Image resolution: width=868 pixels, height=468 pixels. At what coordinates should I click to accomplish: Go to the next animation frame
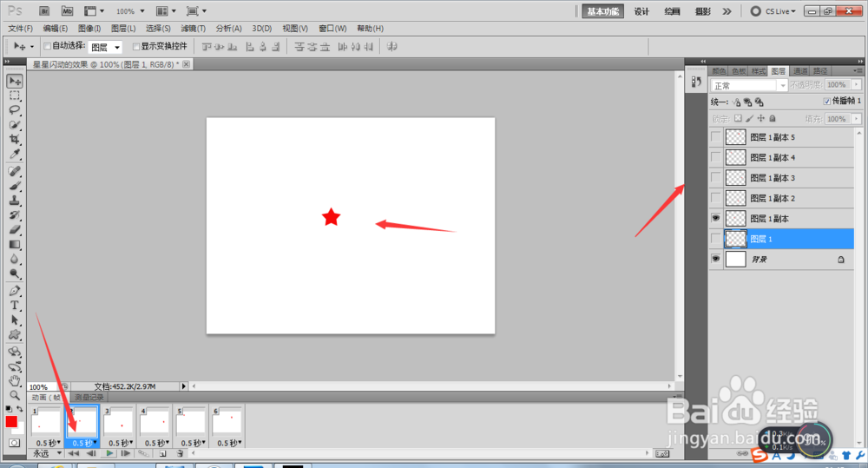(x=126, y=453)
